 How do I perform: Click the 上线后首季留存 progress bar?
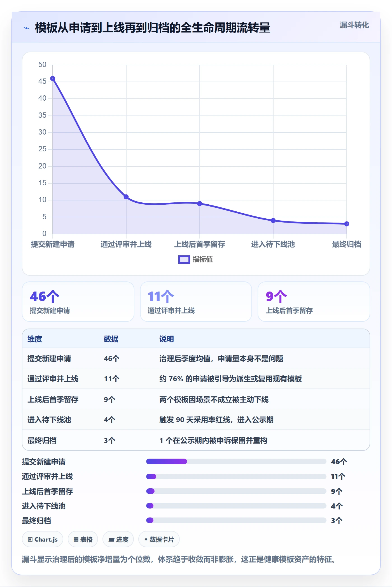pos(236,491)
